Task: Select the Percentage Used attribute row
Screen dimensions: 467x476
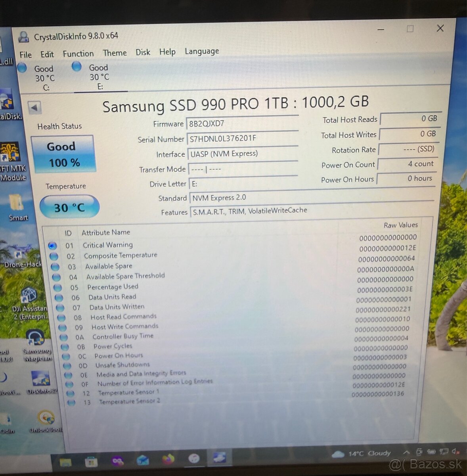Action: coord(233,283)
